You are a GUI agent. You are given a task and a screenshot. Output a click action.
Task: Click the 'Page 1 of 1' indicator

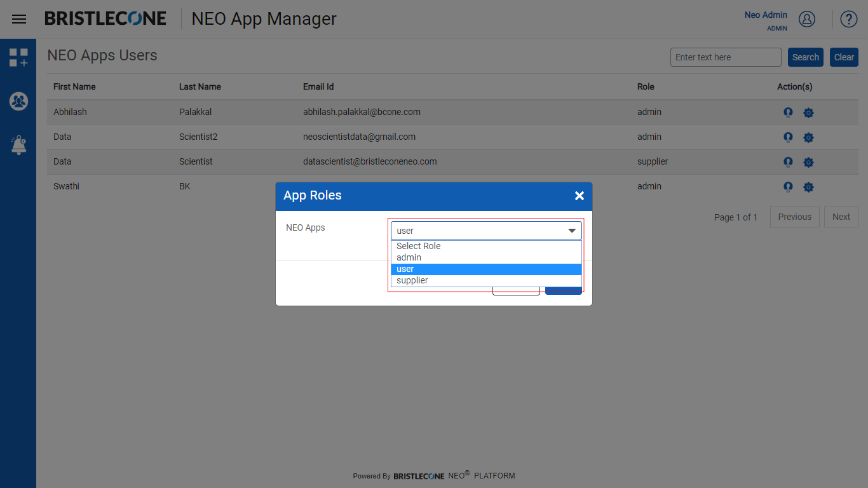pos(736,217)
